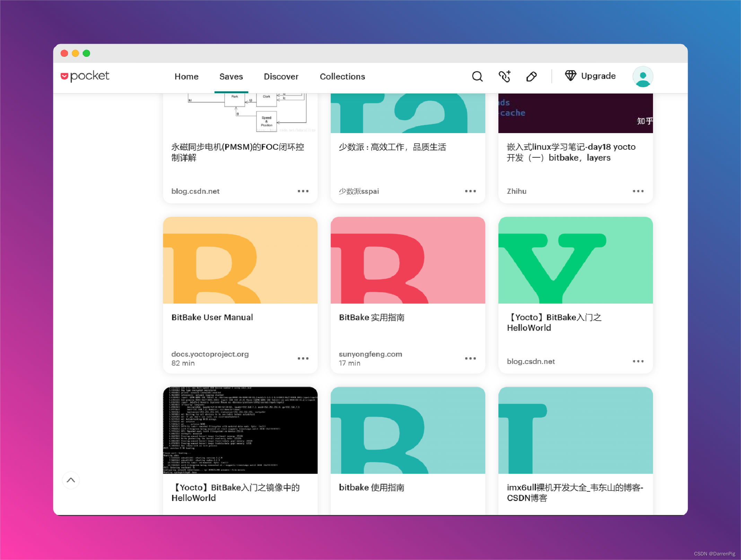Click the Zhihu source label
Viewport: 741px width, 560px height.
click(516, 191)
